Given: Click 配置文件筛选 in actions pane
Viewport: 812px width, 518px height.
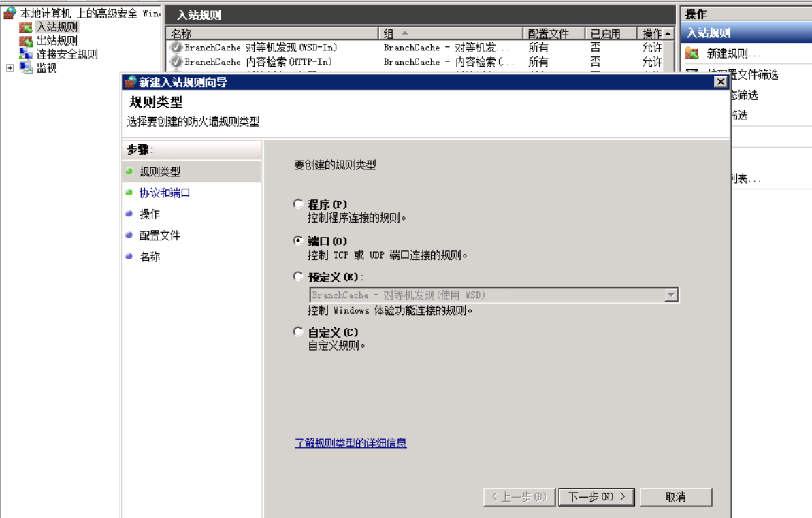Looking at the screenshot, I should pos(755,75).
